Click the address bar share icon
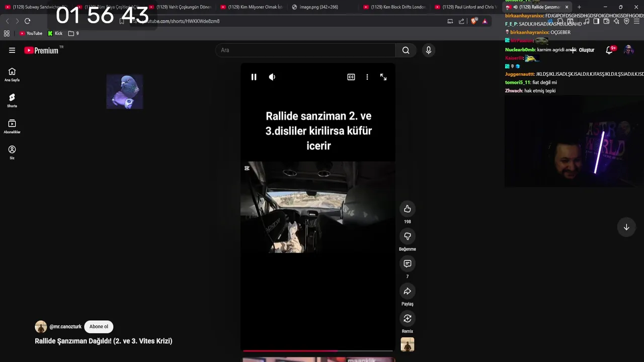The width and height of the screenshot is (644, 362). [461, 21]
